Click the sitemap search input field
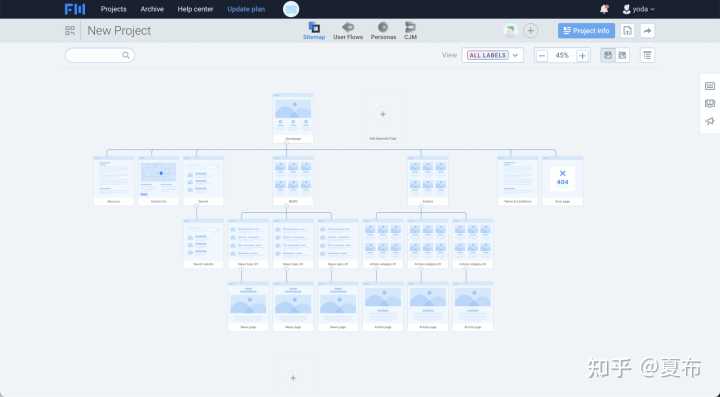Screen dimensions: 720x397 pos(100,55)
